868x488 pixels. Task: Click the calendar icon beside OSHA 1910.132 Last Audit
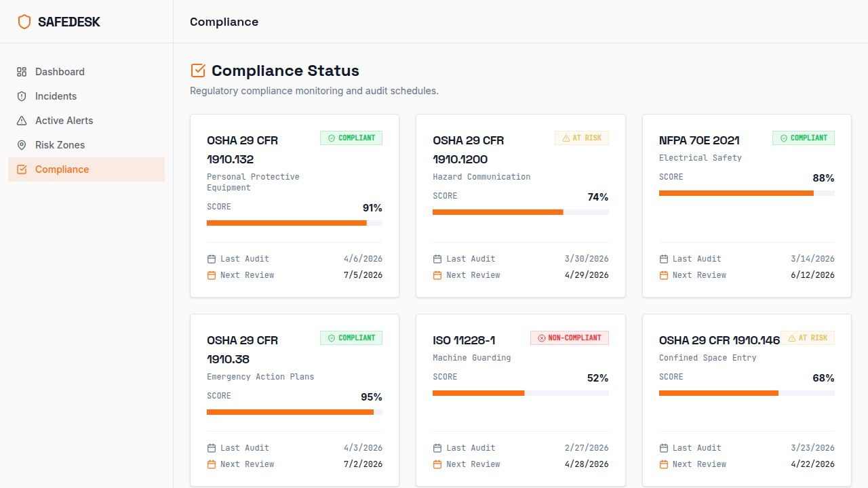click(212, 258)
